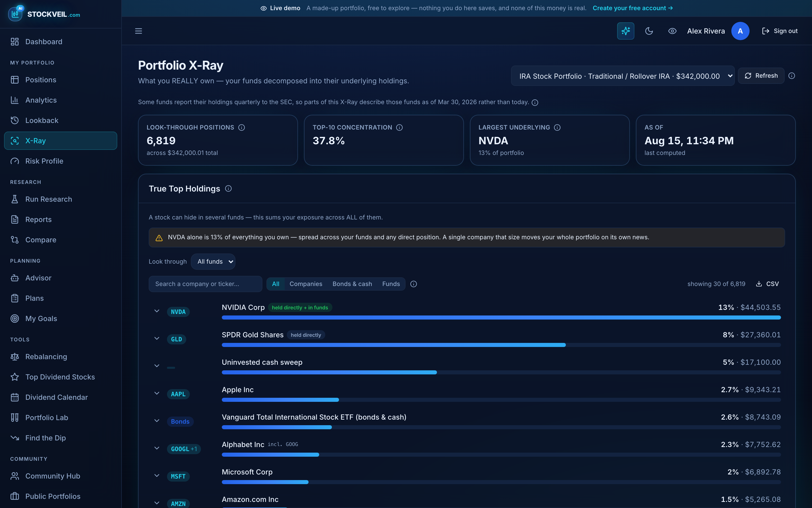Click info icon beside filter tabs
This screenshot has width=812, height=508.
coord(414,284)
